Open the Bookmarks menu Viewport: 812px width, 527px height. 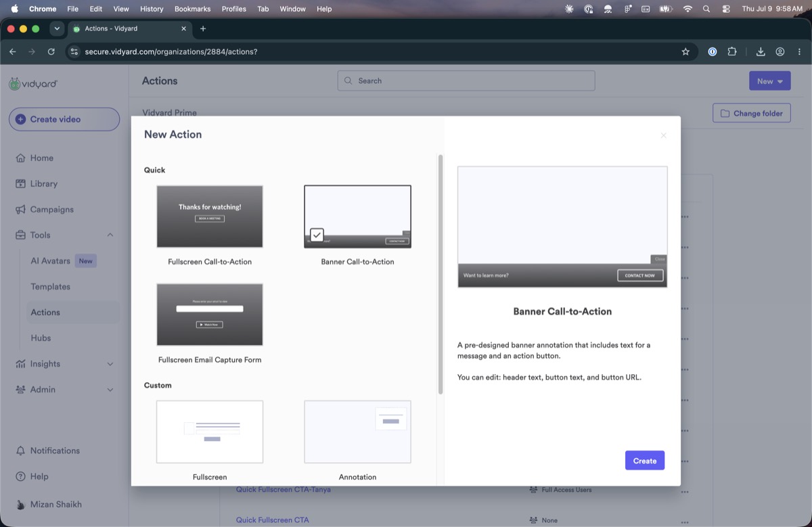click(192, 9)
